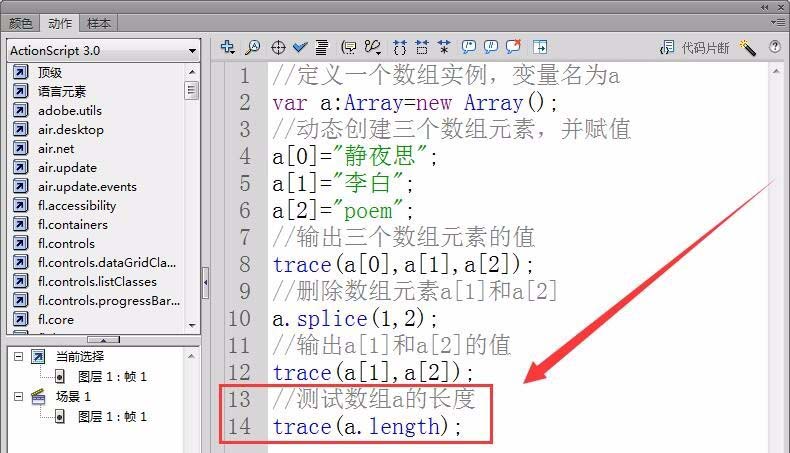Click code line trace(a[0],a[1],a[2]);
This screenshot has height=453, width=790.
pos(403,265)
